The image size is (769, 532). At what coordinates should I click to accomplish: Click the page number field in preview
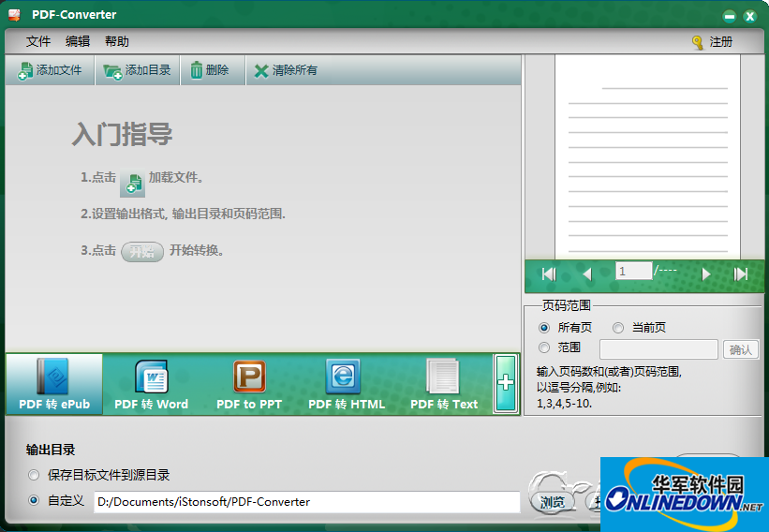pos(633,271)
